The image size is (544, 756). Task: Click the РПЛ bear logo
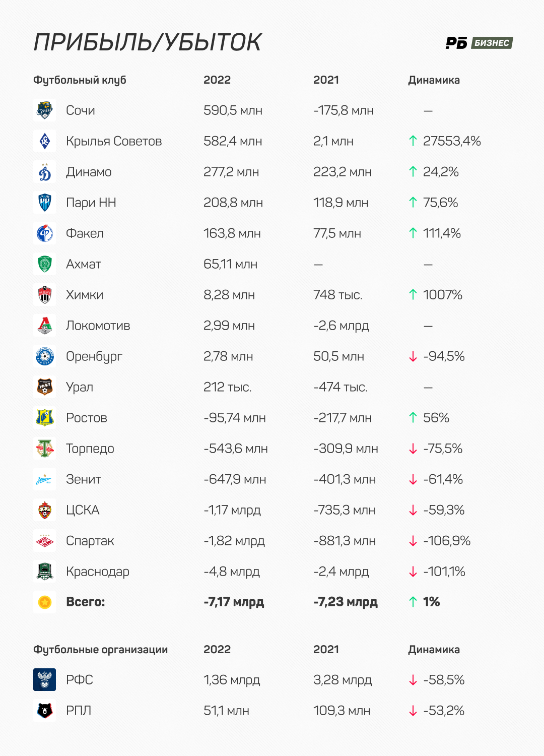tap(45, 711)
